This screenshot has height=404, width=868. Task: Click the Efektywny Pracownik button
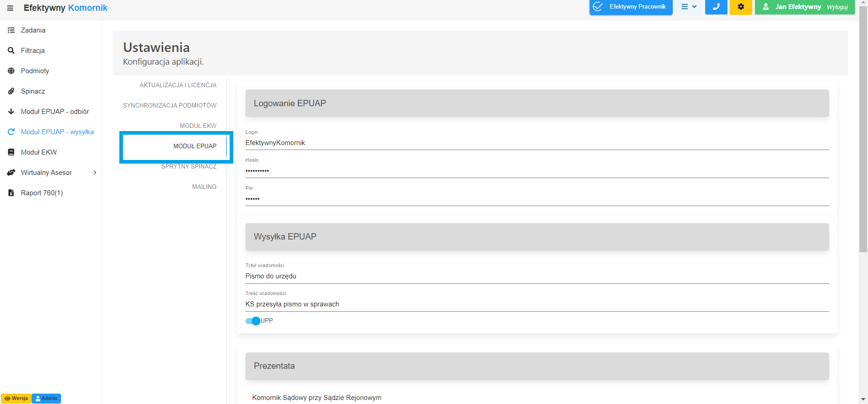tap(631, 7)
